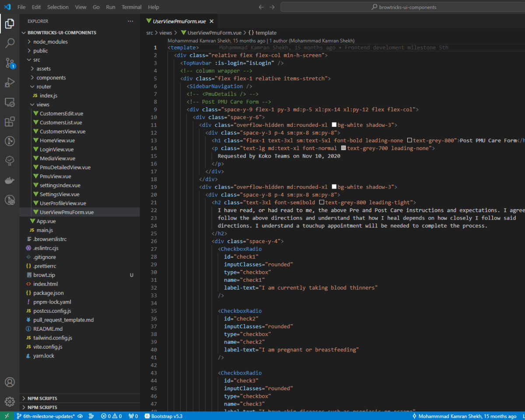
Task: Open the Terminal menu
Action: 131,7
